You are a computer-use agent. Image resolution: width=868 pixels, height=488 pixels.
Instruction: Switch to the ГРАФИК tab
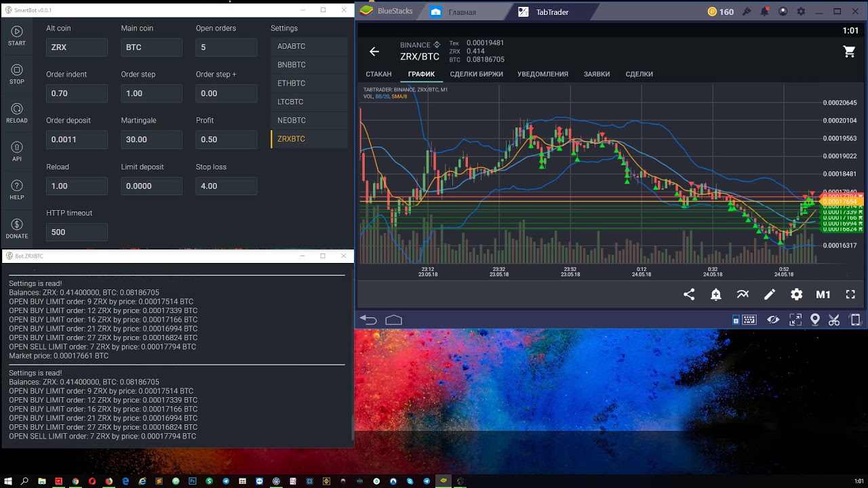pyautogui.click(x=421, y=74)
